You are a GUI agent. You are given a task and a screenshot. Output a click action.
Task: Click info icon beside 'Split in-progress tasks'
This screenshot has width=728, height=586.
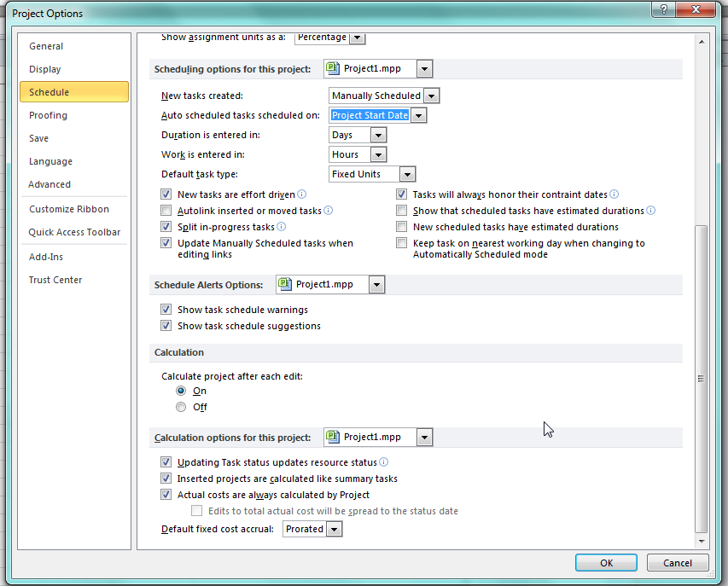click(282, 227)
